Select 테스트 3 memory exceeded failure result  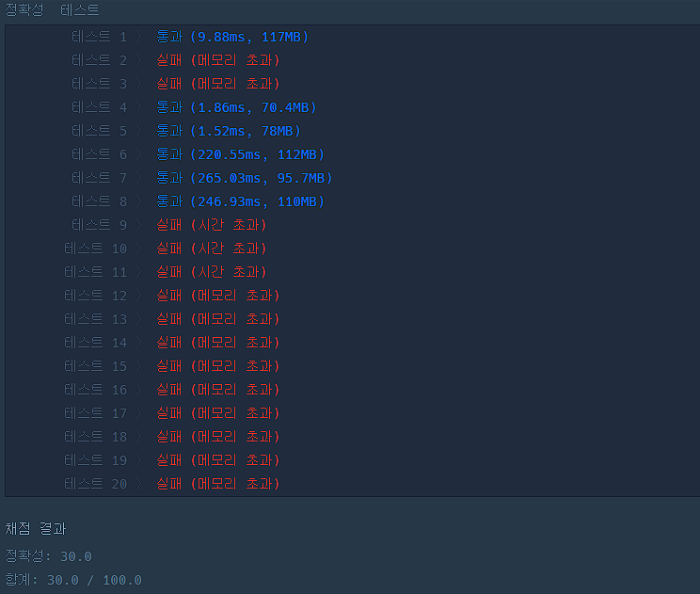pos(218,84)
